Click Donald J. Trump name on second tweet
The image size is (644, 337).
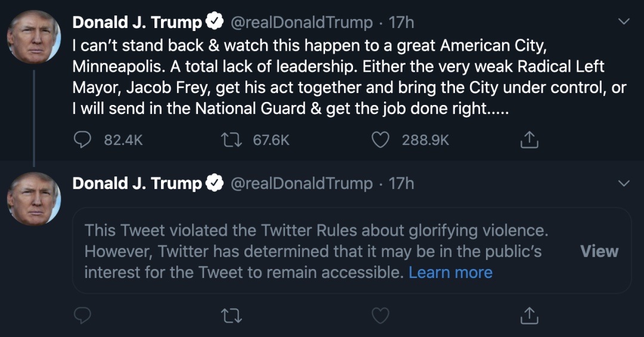tap(137, 184)
